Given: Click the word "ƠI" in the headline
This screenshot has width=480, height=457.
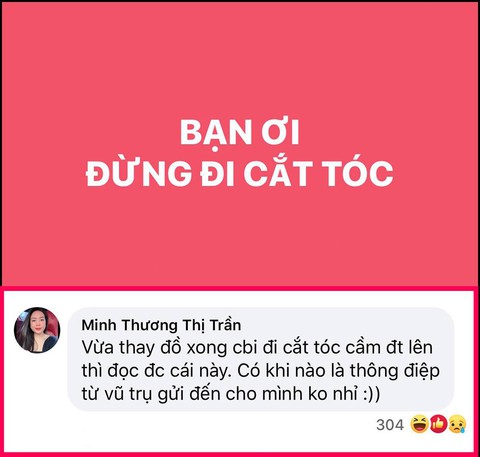Looking at the screenshot, I should pos(281,132).
